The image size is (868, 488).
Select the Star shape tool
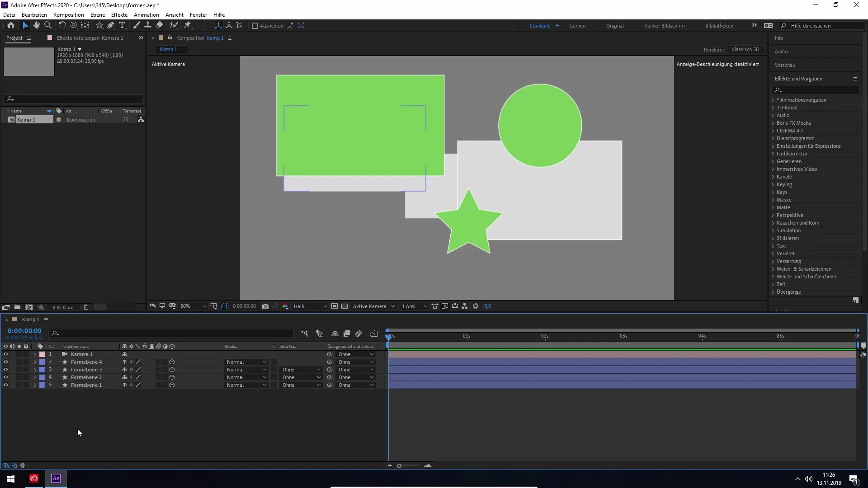[99, 25]
